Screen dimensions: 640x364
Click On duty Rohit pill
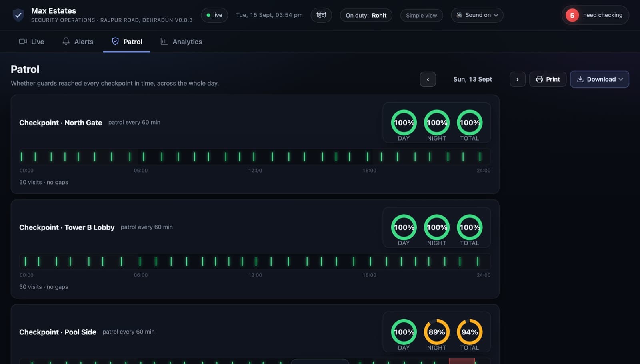click(366, 15)
